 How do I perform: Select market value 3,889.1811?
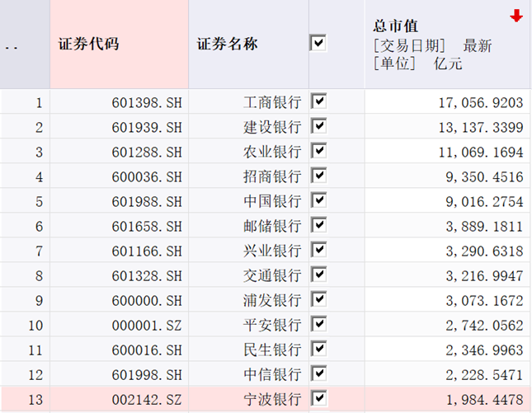click(447, 226)
